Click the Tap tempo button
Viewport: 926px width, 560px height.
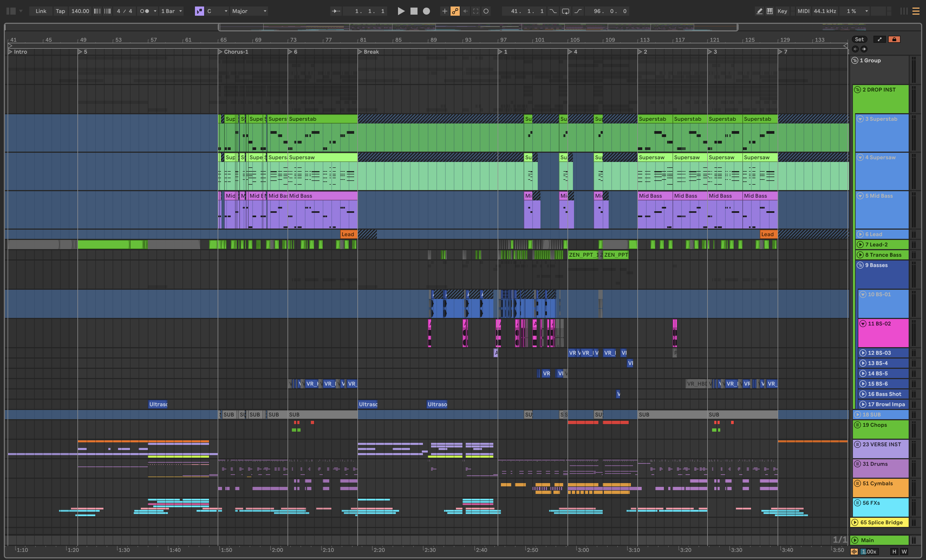(x=60, y=11)
